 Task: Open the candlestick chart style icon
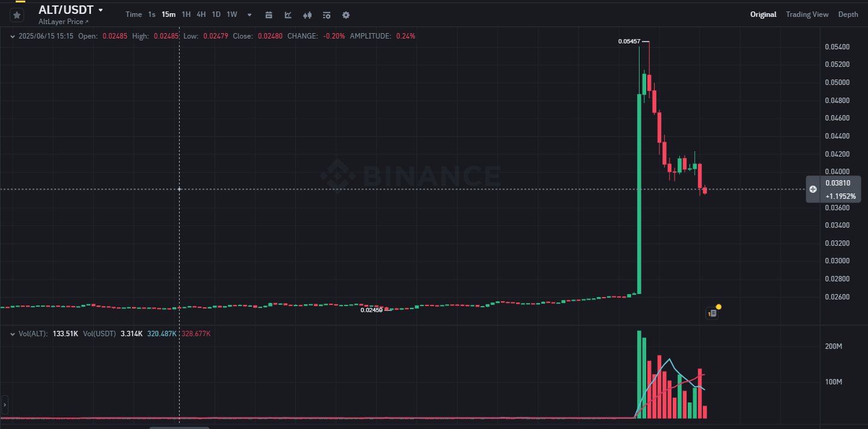[307, 15]
